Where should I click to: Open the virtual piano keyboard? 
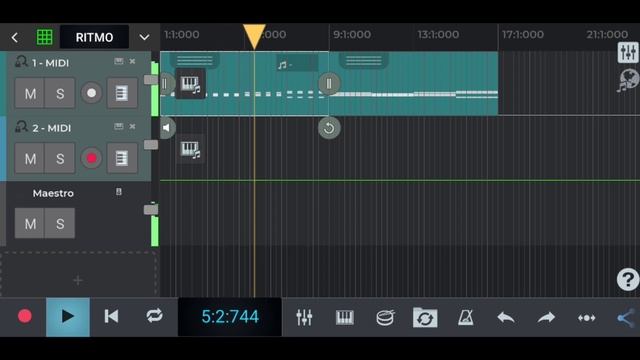344,317
